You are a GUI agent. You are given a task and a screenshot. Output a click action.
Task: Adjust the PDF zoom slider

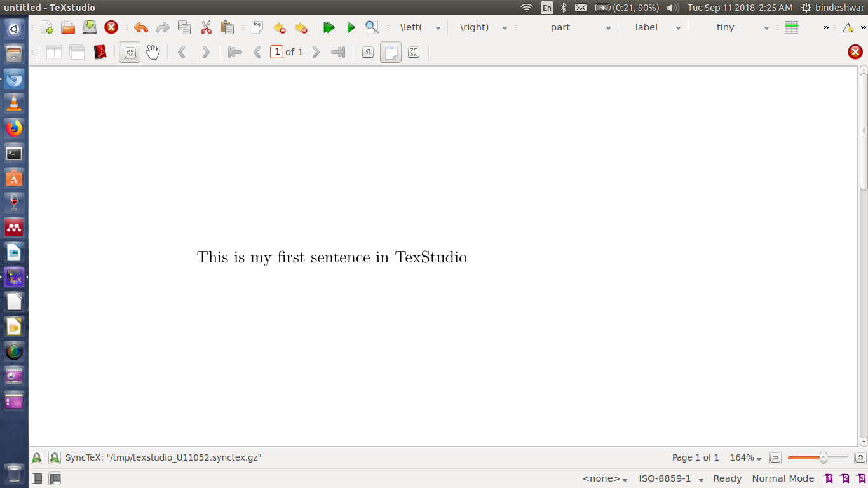click(818, 457)
